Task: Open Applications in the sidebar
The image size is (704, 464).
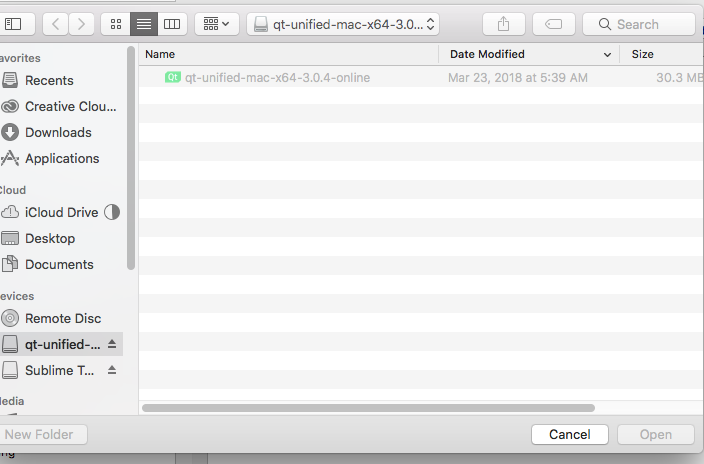Action: pyautogui.click(x=61, y=159)
